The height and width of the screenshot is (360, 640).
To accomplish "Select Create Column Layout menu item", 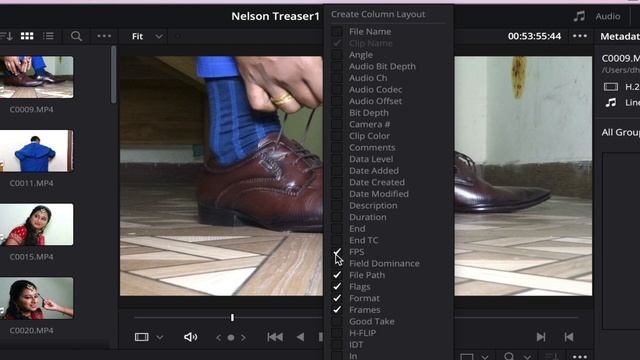I will (x=378, y=14).
